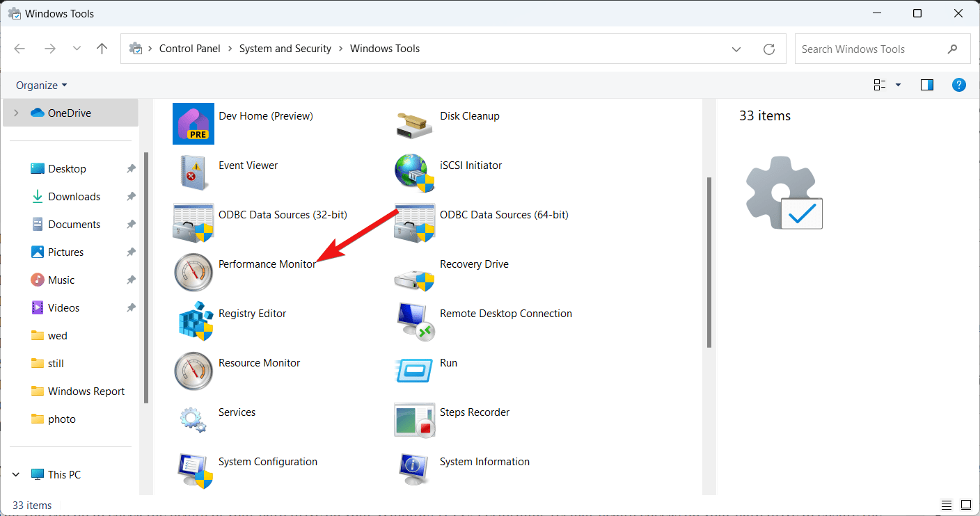980x516 pixels.
Task: Launch the Steps Recorder tool
Action: (414, 420)
